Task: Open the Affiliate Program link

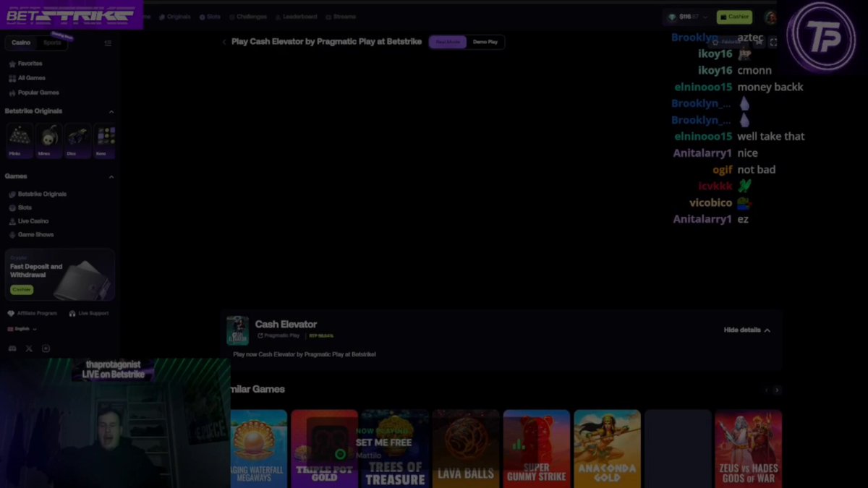Action: pos(32,314)
